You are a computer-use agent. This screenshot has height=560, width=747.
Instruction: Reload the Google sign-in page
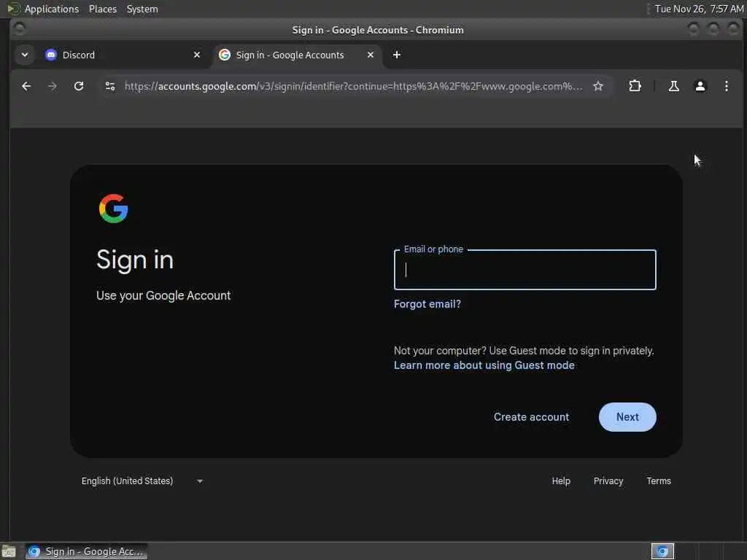click(79, 86)
